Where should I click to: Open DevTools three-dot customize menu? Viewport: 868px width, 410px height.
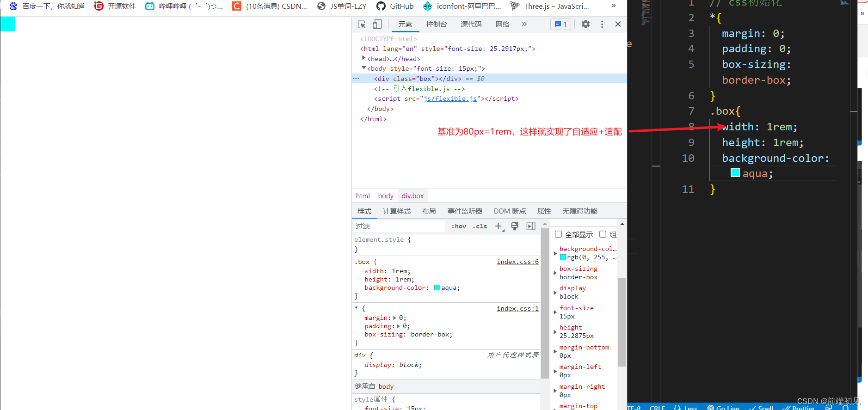coord(602,24)
